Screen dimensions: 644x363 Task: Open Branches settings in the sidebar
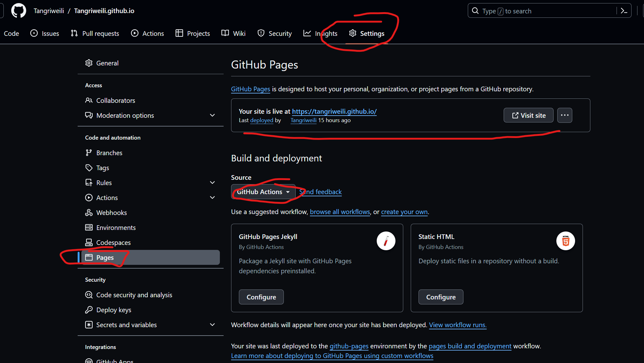pos(109,153)
